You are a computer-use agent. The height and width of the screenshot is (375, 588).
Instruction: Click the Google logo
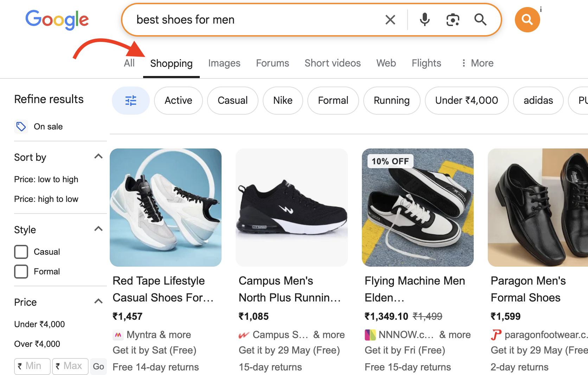57,20
